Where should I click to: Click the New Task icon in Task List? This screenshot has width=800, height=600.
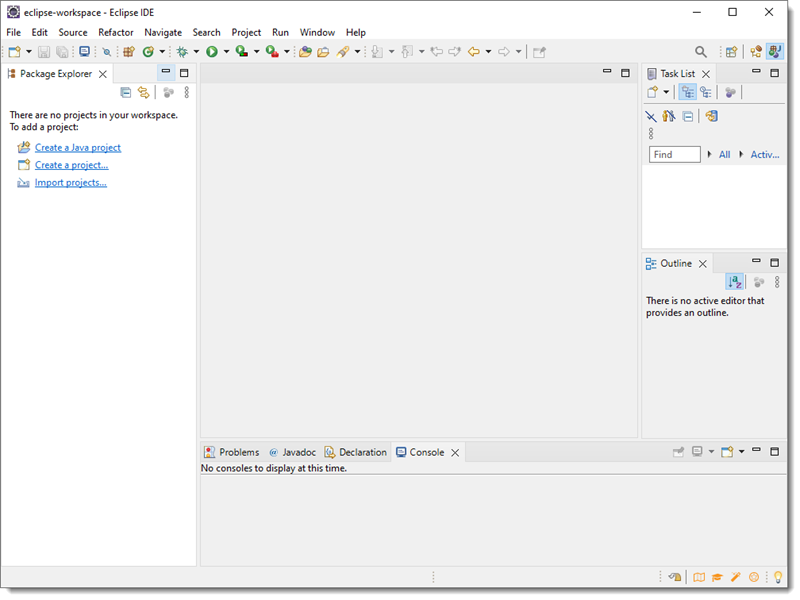click(x=652, y=92)
